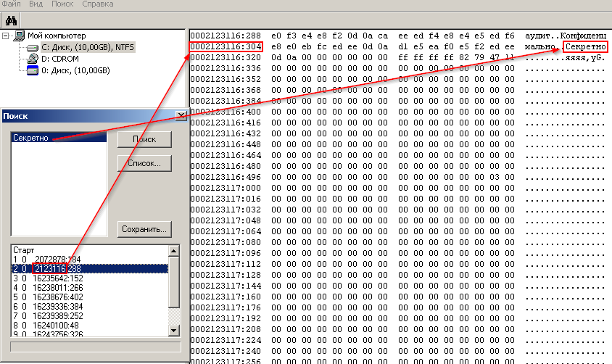Select result row 5 16238676:402
This screenshot has height=364, width=612.
(x=90, y=297)
